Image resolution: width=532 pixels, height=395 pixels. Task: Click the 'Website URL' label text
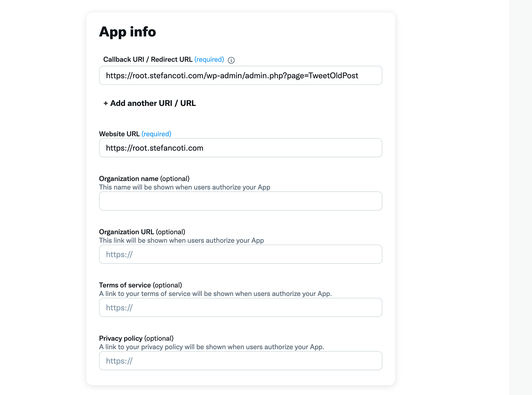[x=119, y=134]
